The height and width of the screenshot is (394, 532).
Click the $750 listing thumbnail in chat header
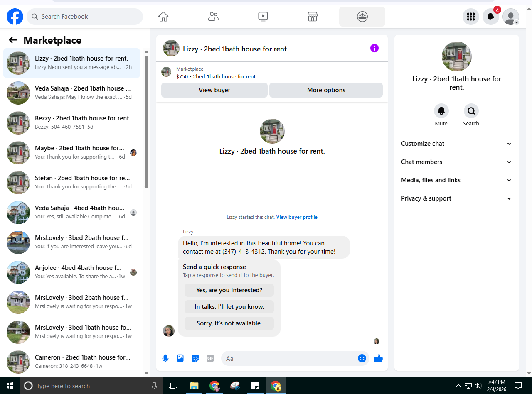click(x=166, y=72)
